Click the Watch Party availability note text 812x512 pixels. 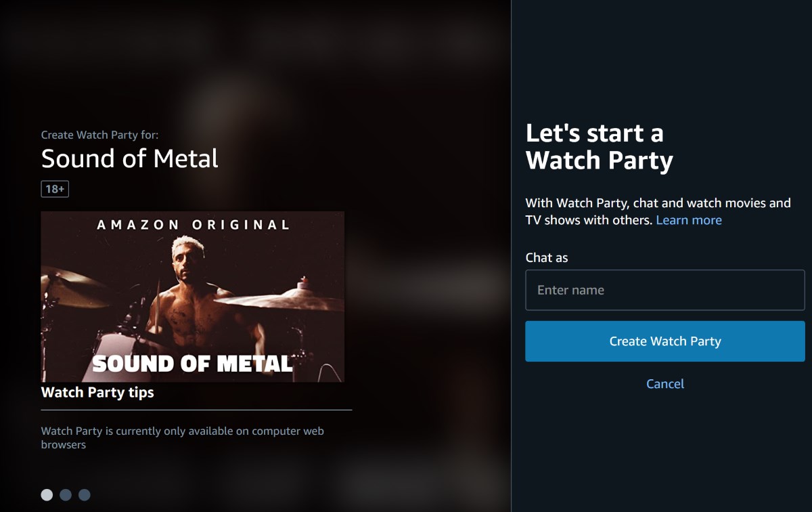point(183,438)
